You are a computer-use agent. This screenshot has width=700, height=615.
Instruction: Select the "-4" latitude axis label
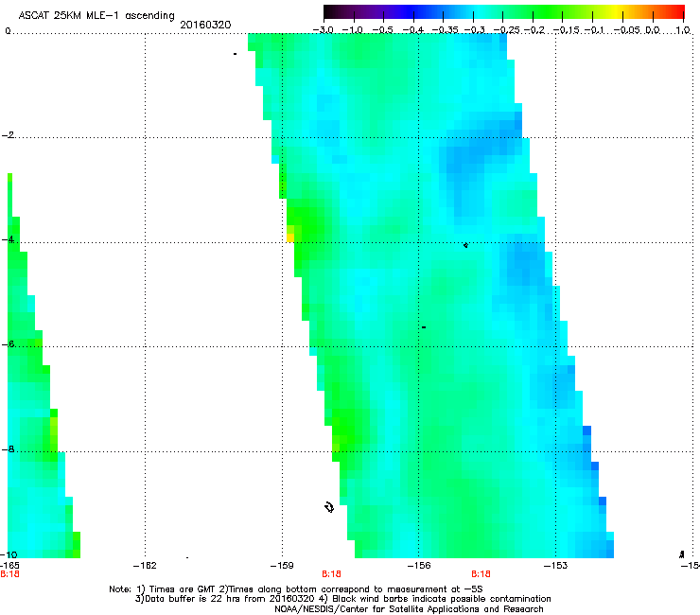tap(8, 239)
